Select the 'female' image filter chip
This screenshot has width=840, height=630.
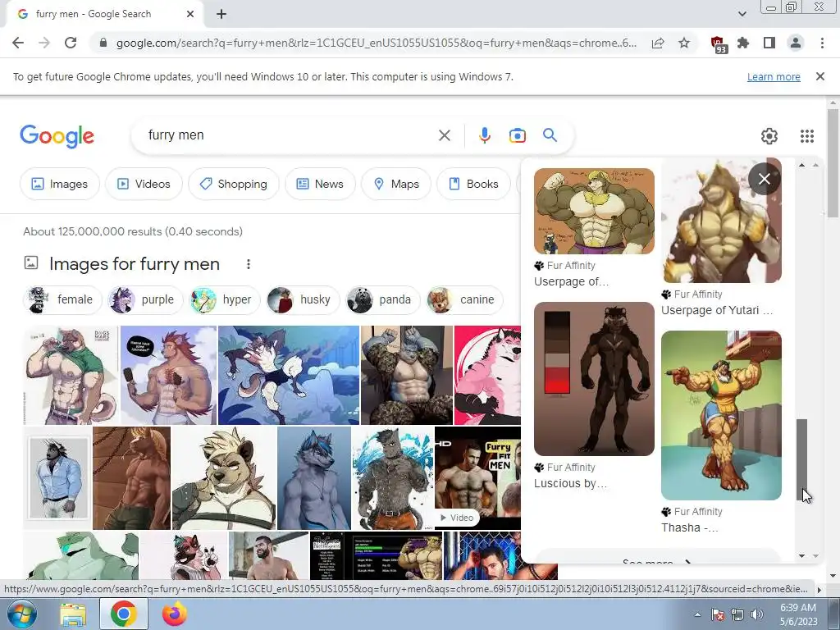62,299
